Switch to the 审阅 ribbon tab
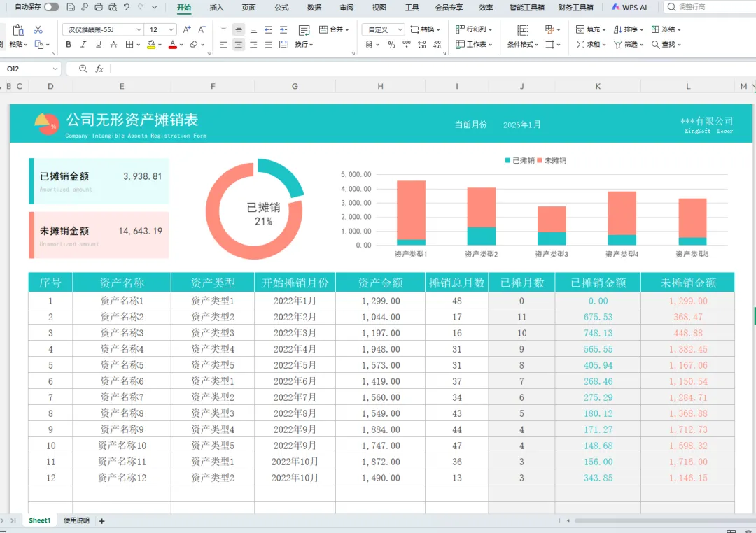The height and width of the screenshot is (533, 756). pos(346,7)
